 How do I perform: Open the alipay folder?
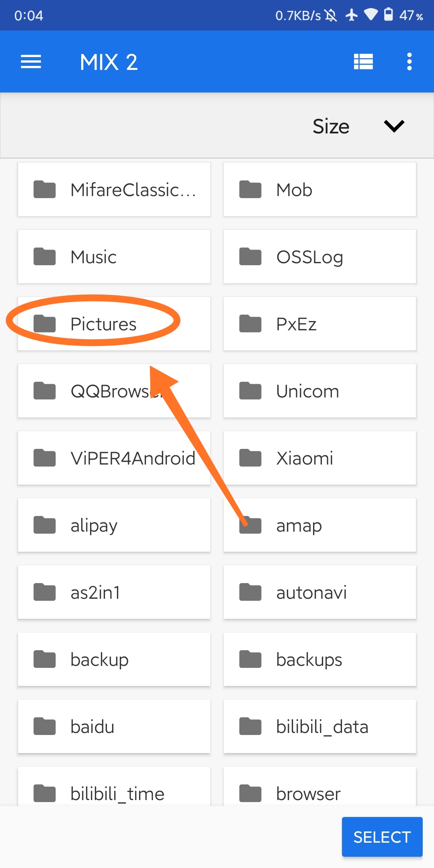(114, 525)
